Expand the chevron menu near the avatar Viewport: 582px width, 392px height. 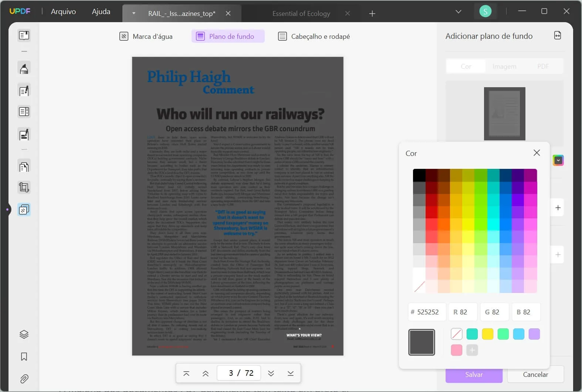click(x=459, y=11)
